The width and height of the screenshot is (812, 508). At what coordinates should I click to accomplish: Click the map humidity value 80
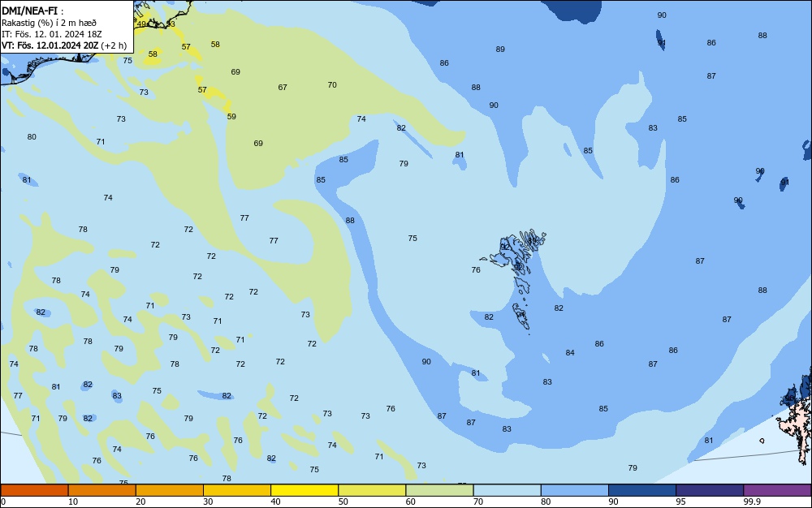tap(32, 137)
